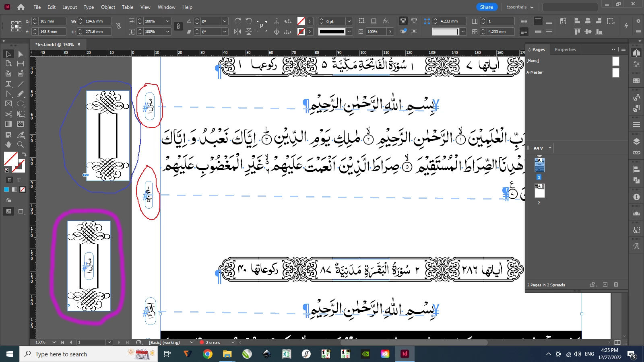Click the Create new page icon
Viewport: 644px width, 362px height.
pos(605,284)
